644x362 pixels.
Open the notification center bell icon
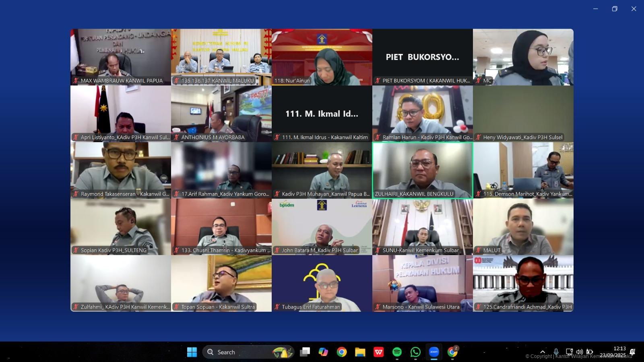(x=632, y=352)
